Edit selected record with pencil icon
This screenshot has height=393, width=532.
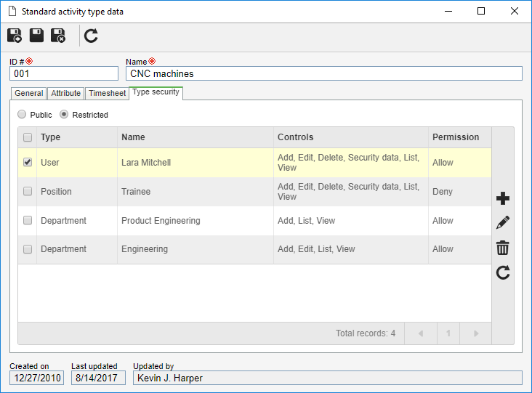click(x=502, y=222)
